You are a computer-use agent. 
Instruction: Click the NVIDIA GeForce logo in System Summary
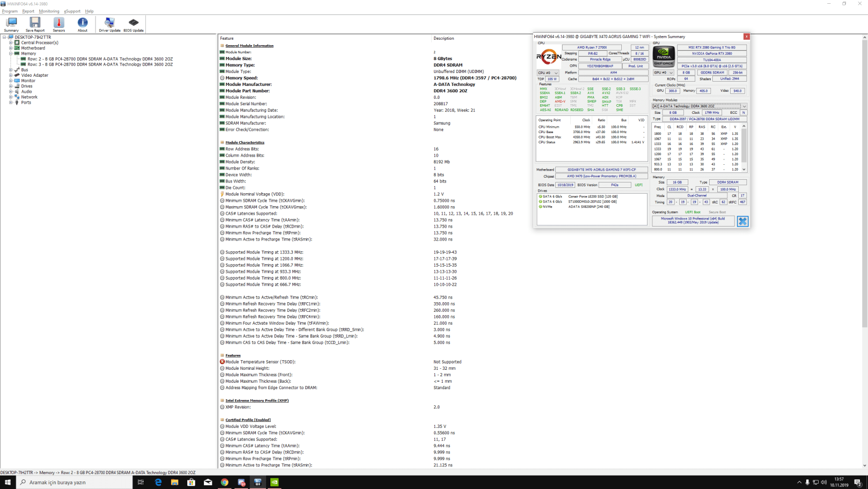point(664,56)
